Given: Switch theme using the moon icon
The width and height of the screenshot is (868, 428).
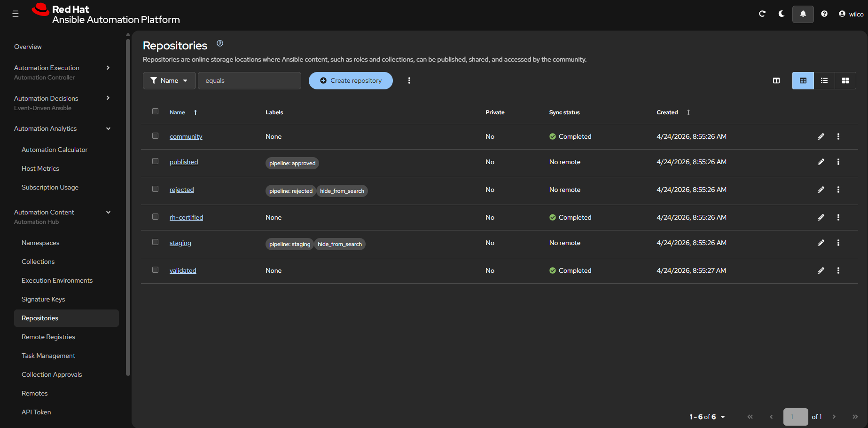Looking at the screenshot, I should (782, 14).
